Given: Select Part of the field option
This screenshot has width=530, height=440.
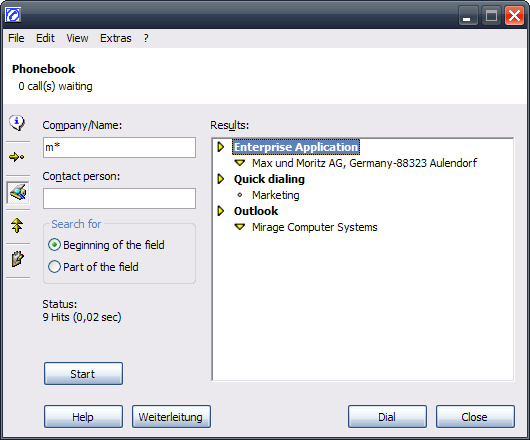Looking at the screenshot, I should [x=93, y=267].
